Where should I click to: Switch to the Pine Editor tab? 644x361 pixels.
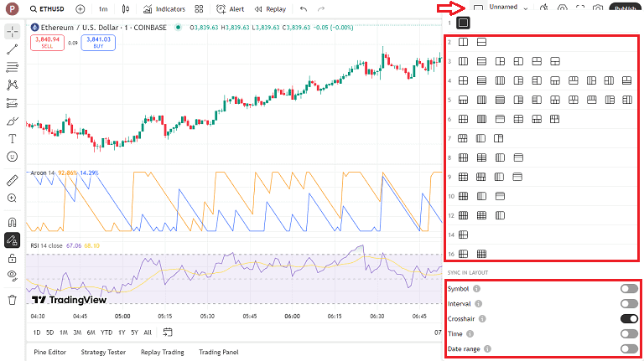(x=49, y=352)
